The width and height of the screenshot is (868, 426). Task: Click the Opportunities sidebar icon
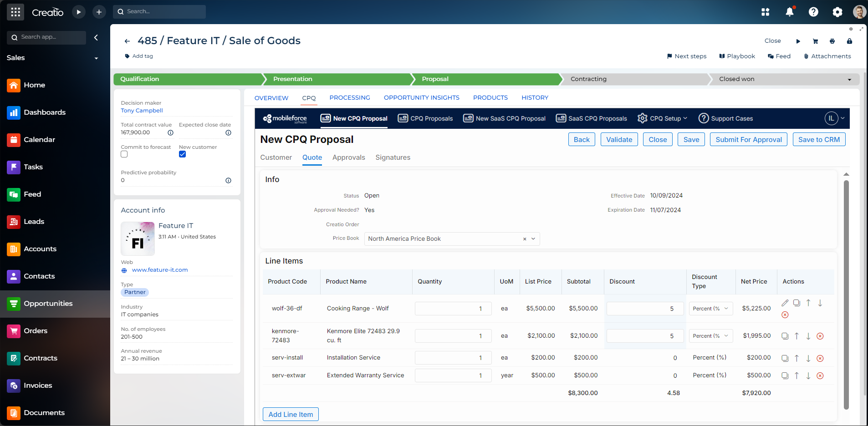coord(14,304)
